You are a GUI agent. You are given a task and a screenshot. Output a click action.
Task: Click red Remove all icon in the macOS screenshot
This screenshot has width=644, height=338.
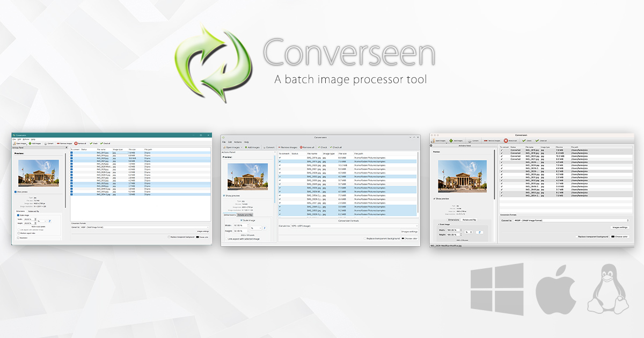point(506,141)
